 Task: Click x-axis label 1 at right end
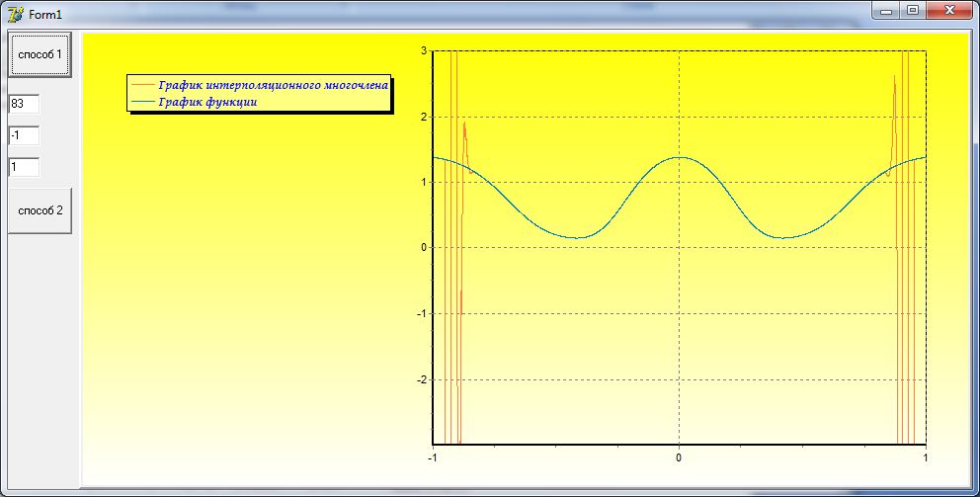click(x=925, y=457)
